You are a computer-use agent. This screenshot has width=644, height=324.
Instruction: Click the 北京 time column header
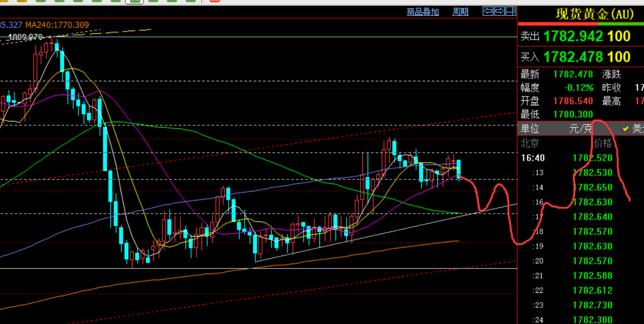[x=530, y=143]
